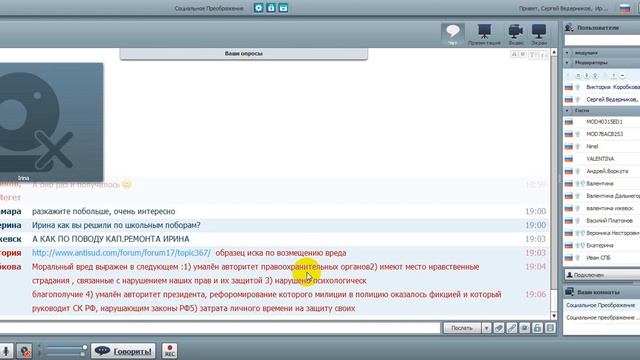This screenshot has height=360, width=640.
Task: Click the save disk icon below chat
Action: point(550,328)
